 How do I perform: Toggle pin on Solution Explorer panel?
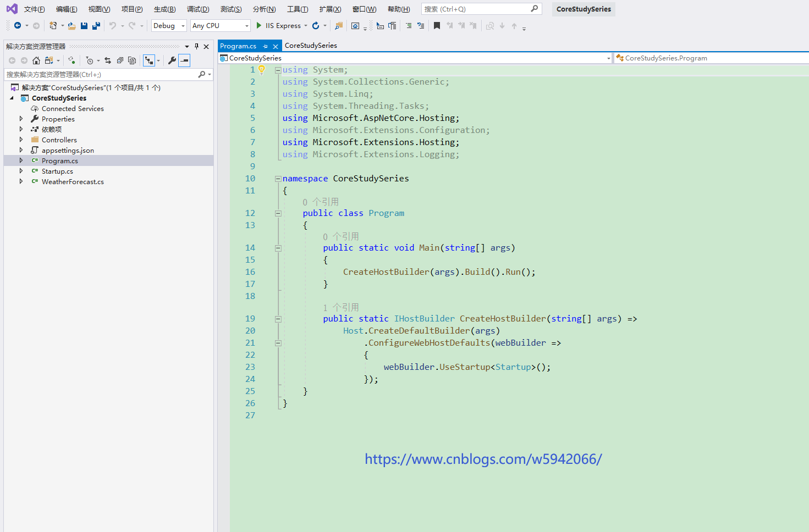tap(196, 47)
